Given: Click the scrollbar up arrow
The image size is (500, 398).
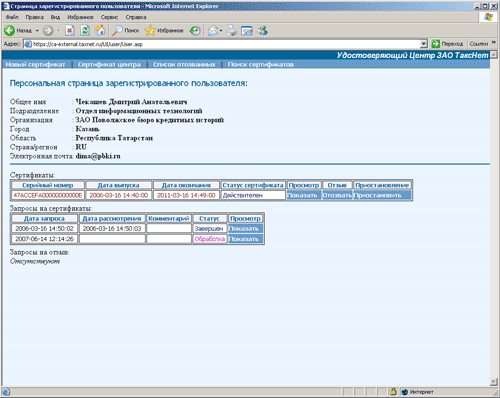Looking at the screenshot, I should [x=494, y=55].
